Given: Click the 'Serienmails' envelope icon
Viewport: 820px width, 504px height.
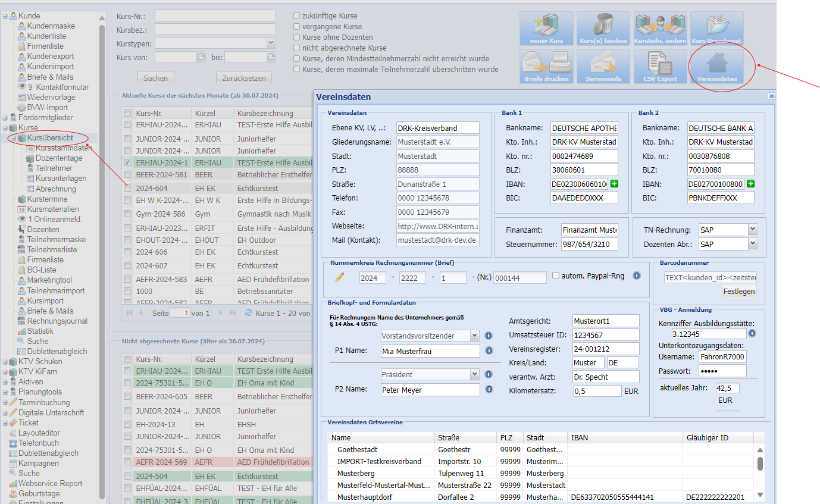Looking at the screenshot, I should tap(603, 67).
